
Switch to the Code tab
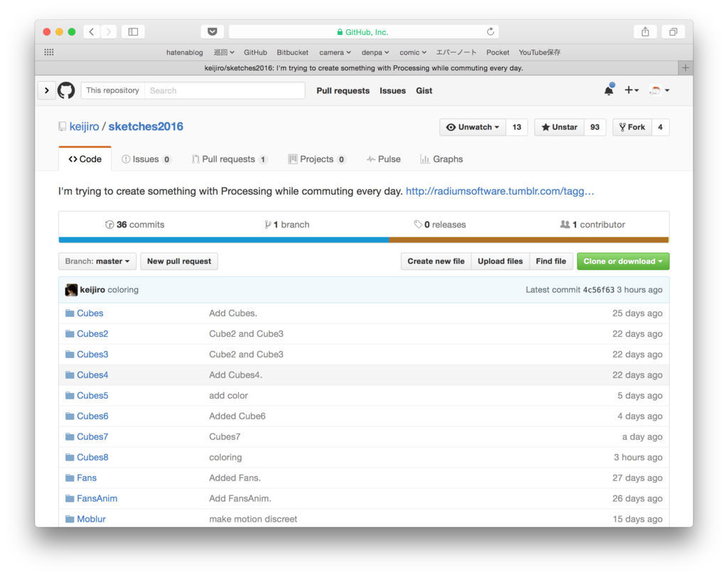click(x=85, y=159)
